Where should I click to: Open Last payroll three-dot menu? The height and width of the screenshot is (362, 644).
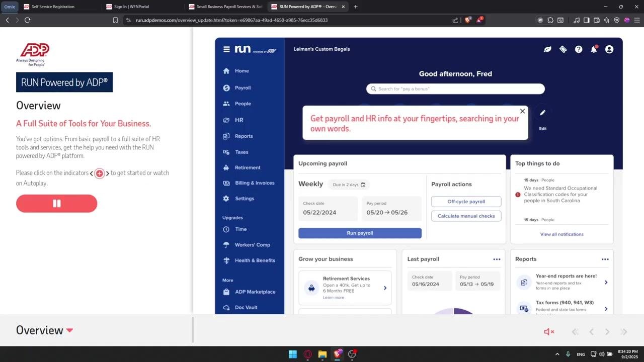pyautogui.click(x=497, y=259)
